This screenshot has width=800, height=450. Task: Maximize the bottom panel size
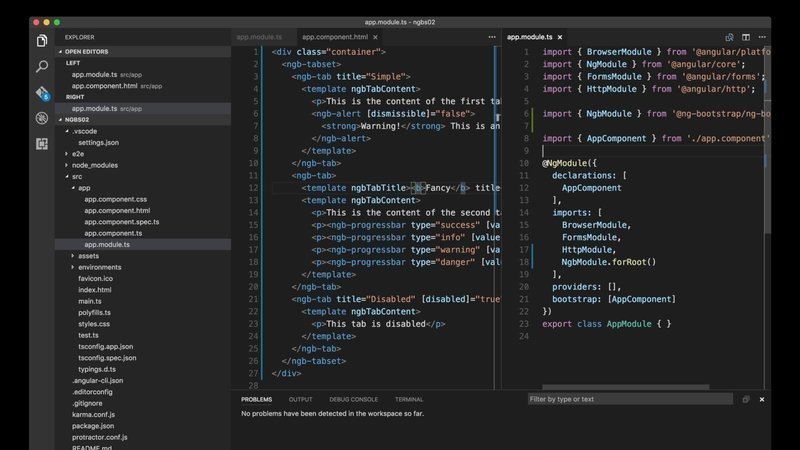coord(746,399)
